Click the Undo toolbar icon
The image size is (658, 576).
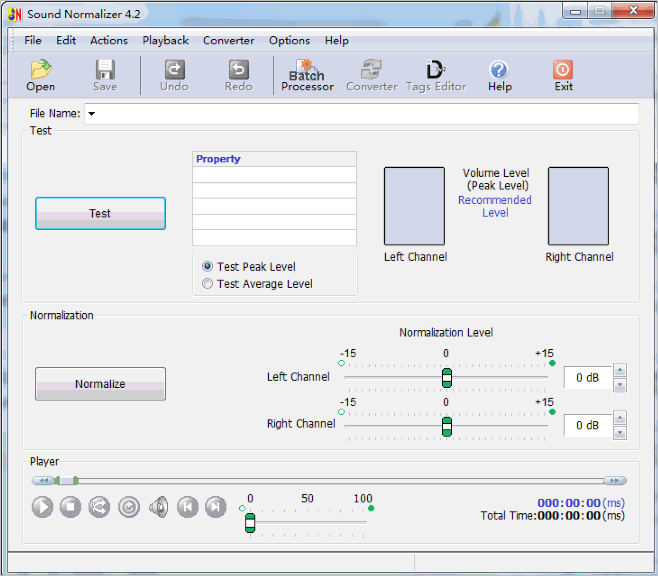174,76
